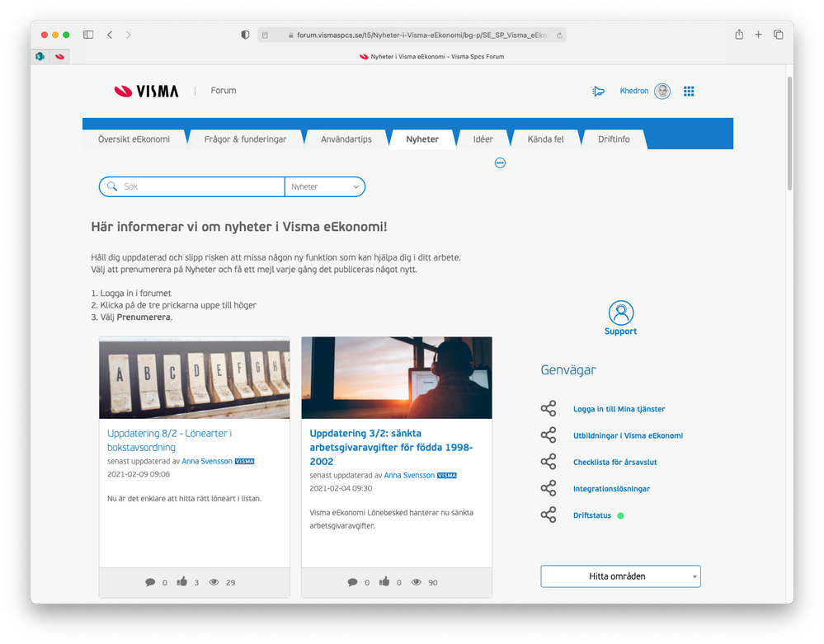Switch to the Idéer tab
824x644 pixels.
tap(483, 139)
